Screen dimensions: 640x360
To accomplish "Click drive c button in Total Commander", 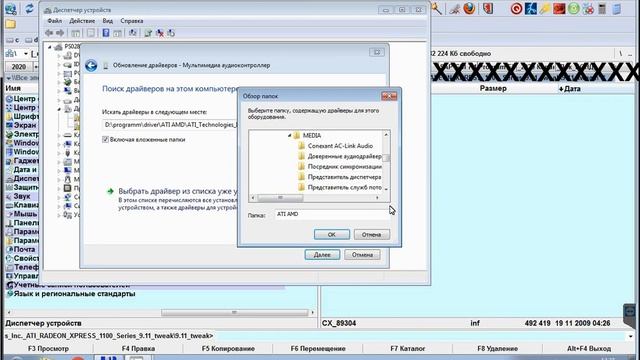I will coord(13,40).
